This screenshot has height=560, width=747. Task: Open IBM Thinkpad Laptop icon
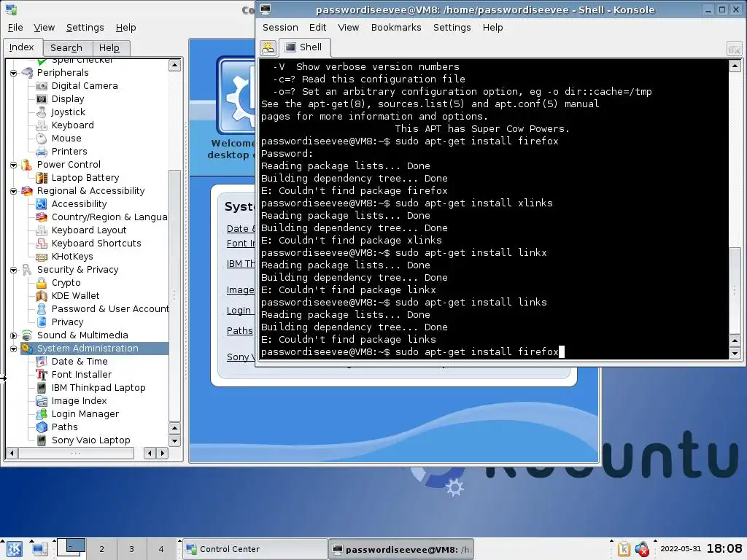click(42, 388)
